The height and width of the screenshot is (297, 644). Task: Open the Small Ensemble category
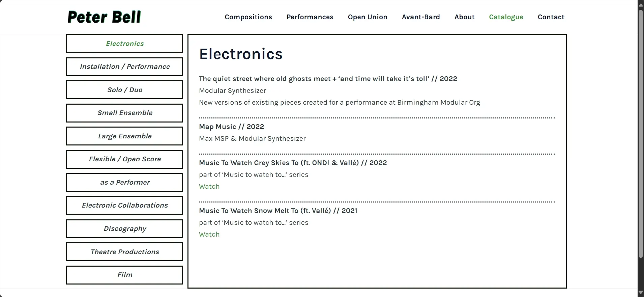pos(124,113)
